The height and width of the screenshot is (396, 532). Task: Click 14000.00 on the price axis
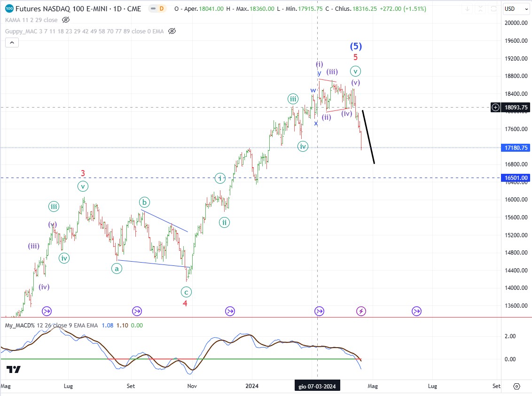coord(516,288)
